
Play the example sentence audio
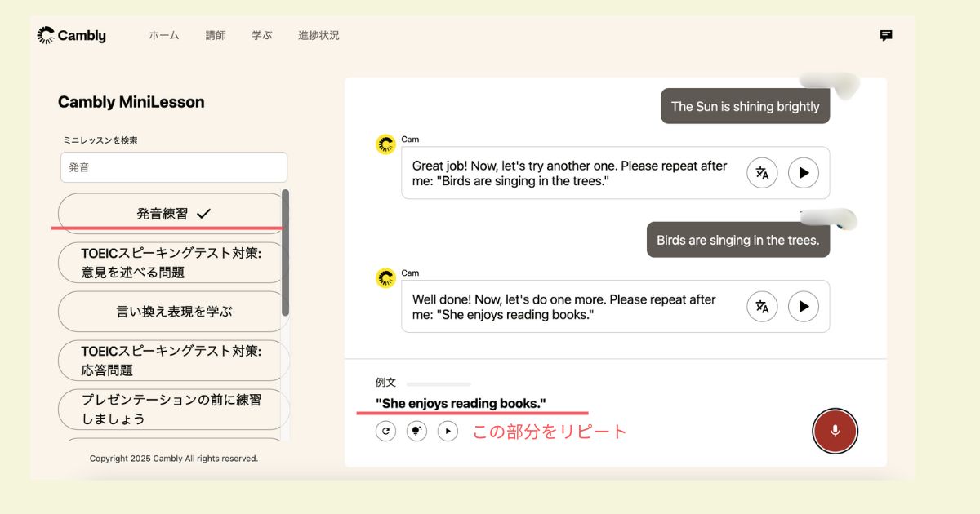pos(448,431)
